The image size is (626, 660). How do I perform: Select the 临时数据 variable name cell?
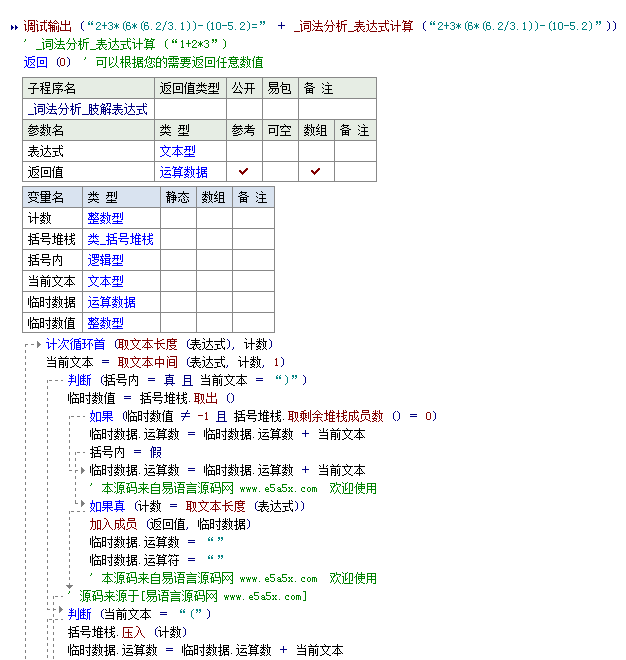52,302
